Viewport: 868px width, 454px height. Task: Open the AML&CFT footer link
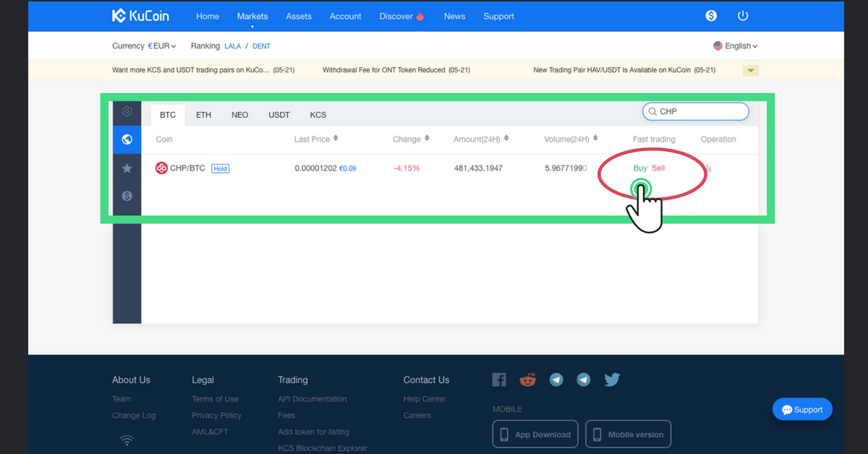pos(209,432)
